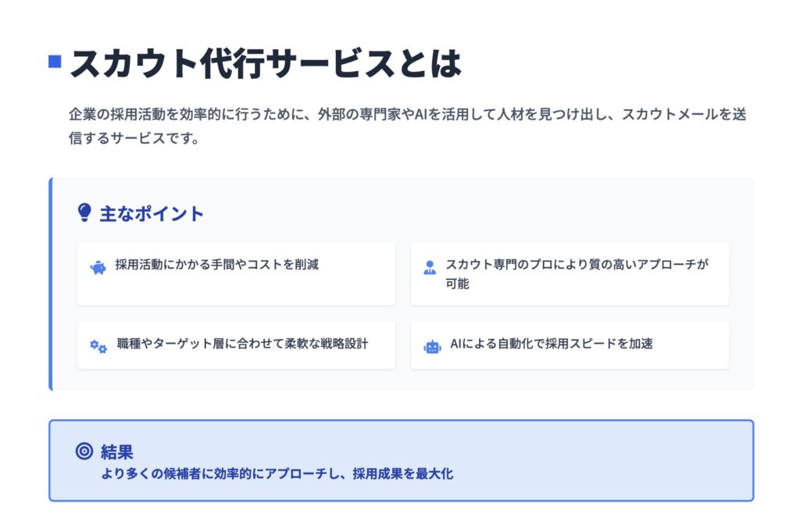
Task: Select the 主なポイント heading
Action: click(x=152, y=213)
